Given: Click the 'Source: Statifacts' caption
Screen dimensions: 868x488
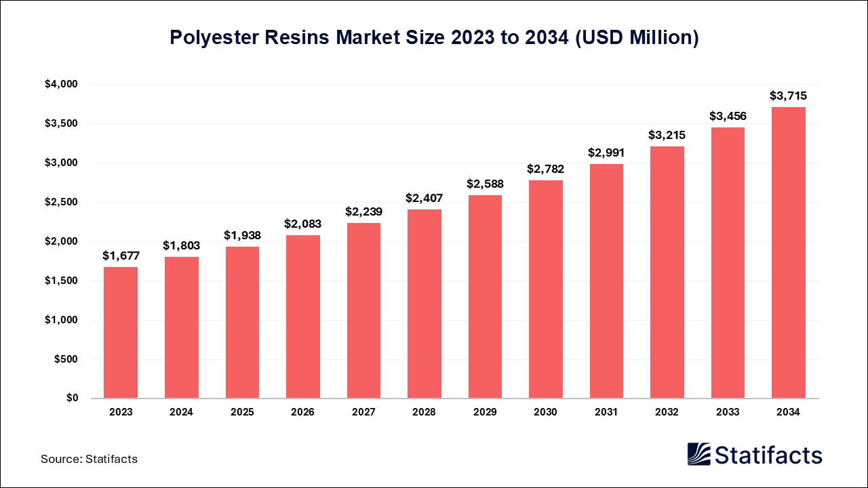Looking at the screenshot, I should click(x=89, y=459).
